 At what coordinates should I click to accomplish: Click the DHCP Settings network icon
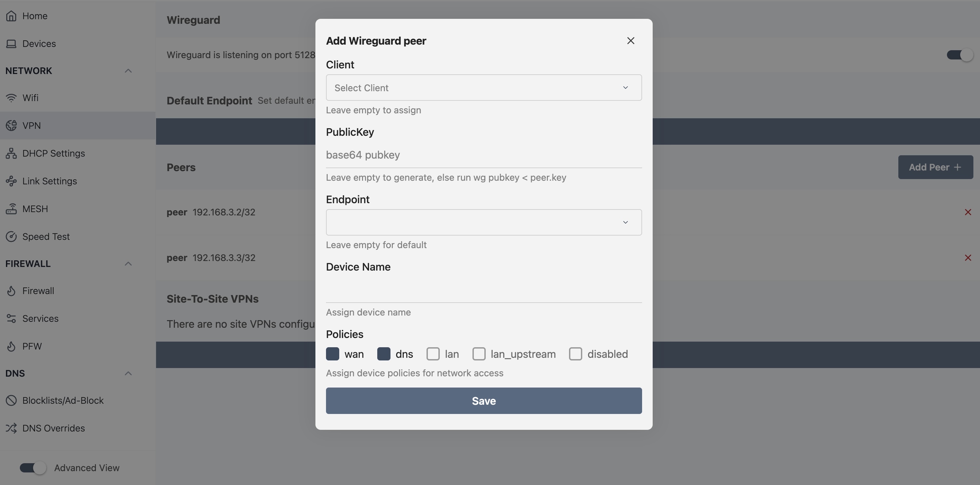tap(12, 153)
